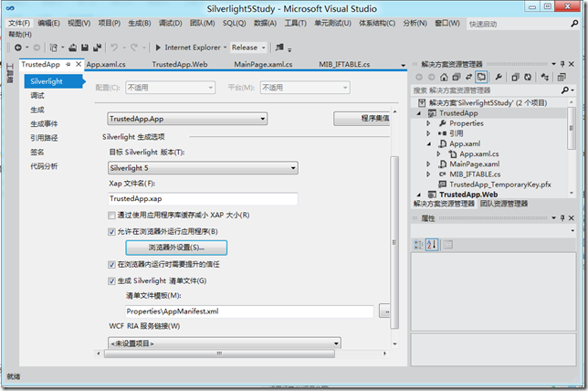Start debugging with the green play arrow

click(x=158, y=48)
